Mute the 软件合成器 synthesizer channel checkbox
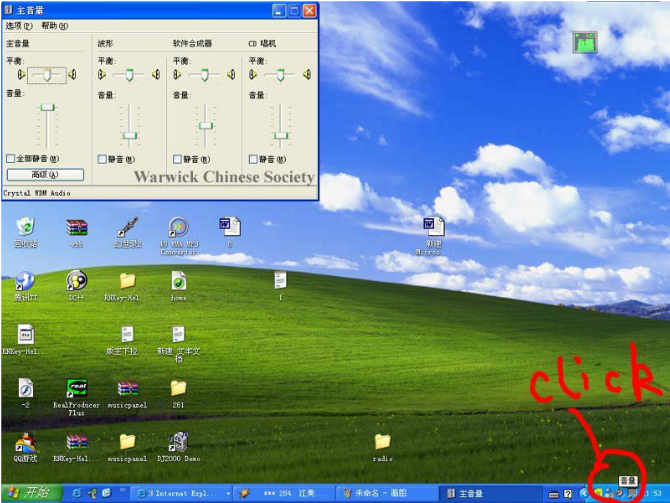This screenshot has height=503, width=670. pos(177,159)
